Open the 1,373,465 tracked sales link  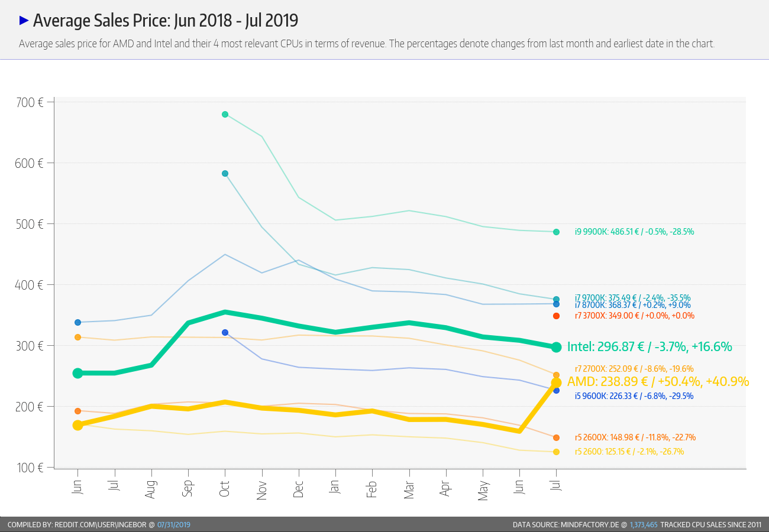pos(644,524)
